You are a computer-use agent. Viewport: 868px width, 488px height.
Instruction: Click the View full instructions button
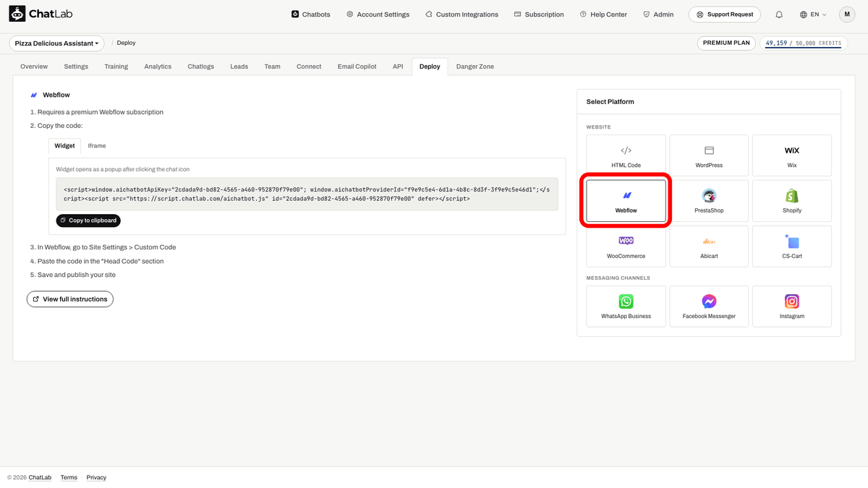70,299
